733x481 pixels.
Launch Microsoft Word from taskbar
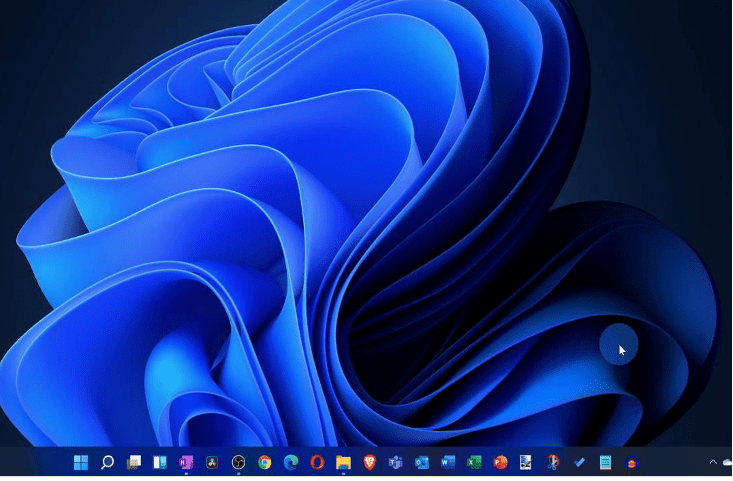[x=448, y=462]
